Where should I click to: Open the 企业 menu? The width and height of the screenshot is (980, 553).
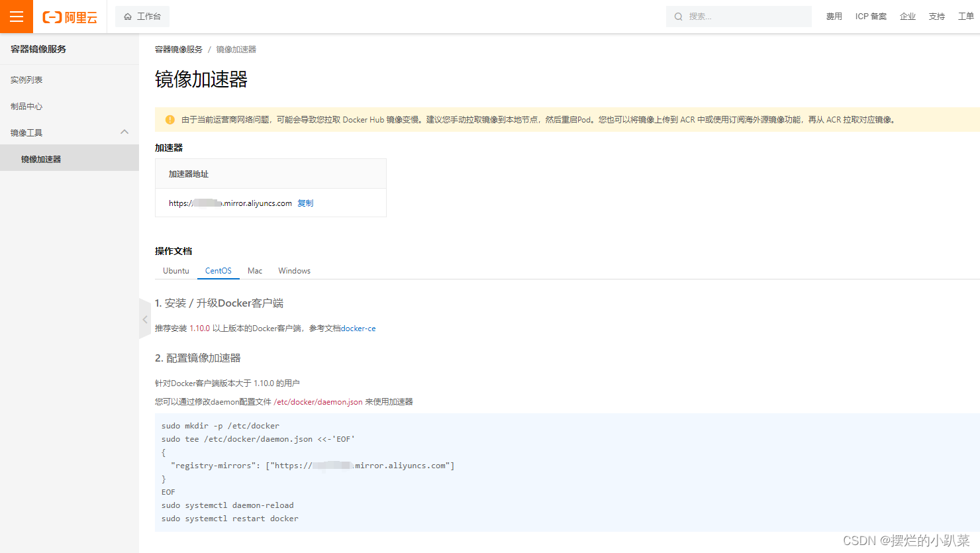tap(908, 17)
